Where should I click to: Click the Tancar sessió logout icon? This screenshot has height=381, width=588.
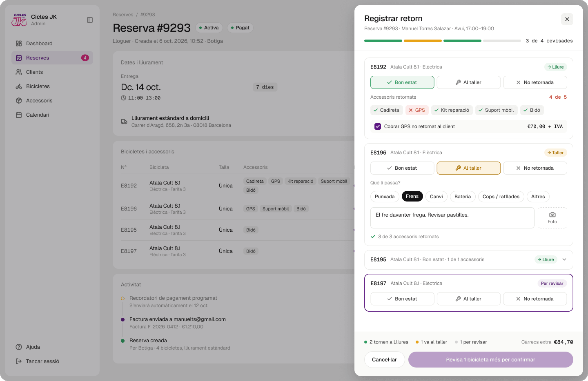[x=19, y=361]
